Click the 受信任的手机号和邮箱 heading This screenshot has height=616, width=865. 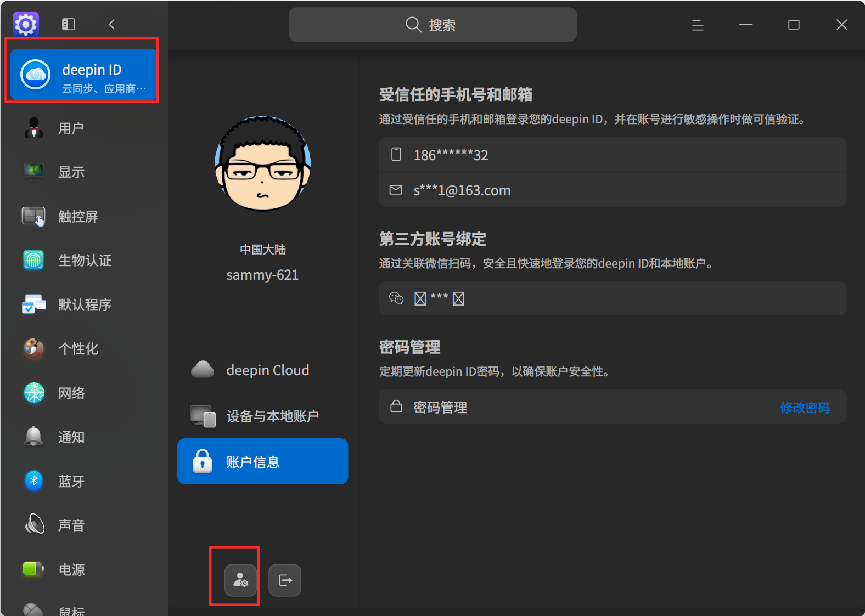pos(456,95)
